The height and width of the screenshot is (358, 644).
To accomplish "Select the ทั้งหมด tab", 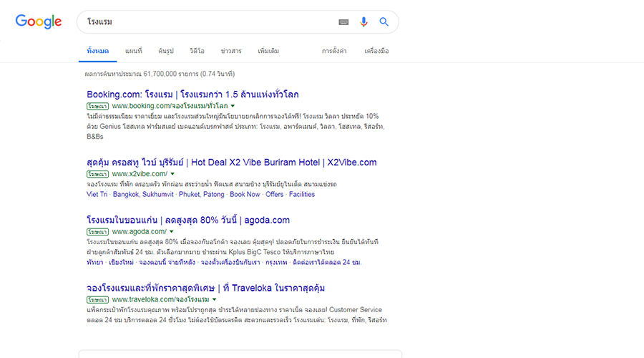I will (98, 51).
